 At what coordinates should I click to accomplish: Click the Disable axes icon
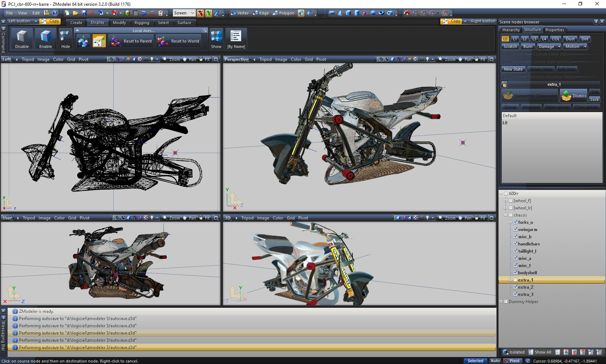(22, 36)
